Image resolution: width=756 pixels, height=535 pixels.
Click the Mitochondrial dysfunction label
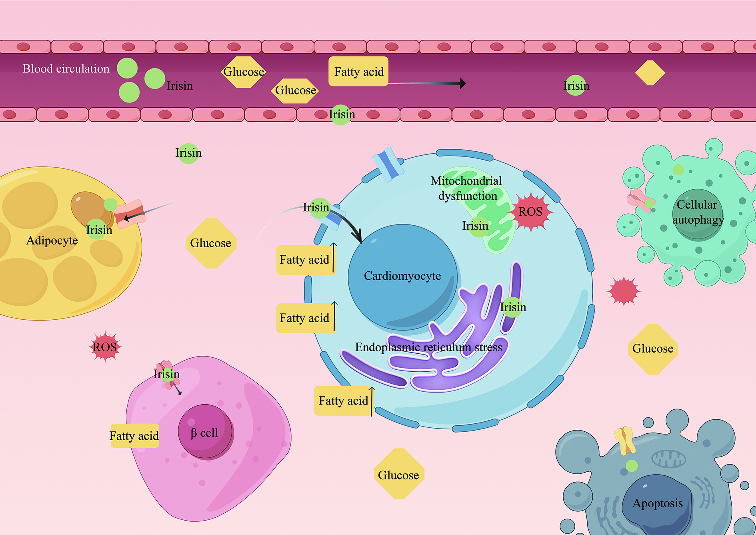pos(466,188)
